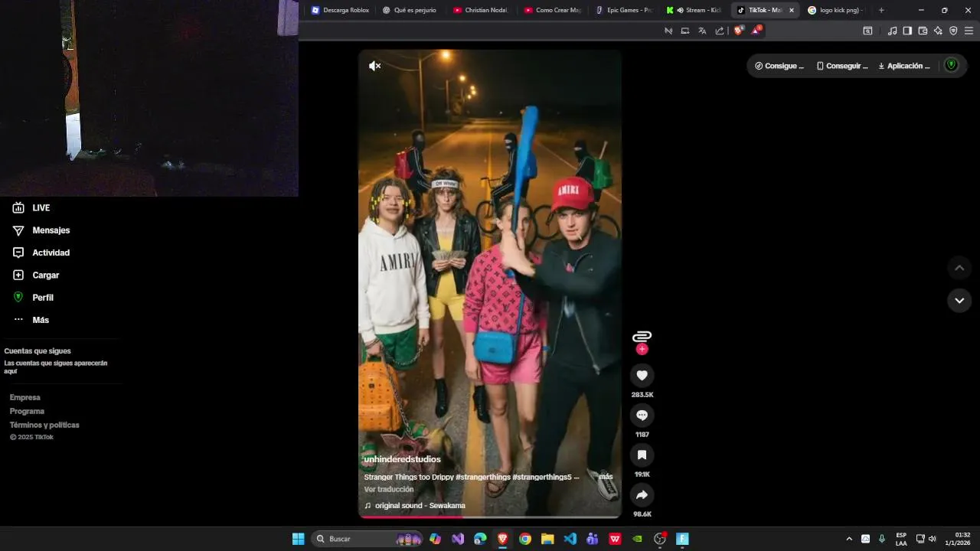Screen dimensions: 980x551
Task: Switch to the Descarga Roblox tab
Action: point(340,10)
